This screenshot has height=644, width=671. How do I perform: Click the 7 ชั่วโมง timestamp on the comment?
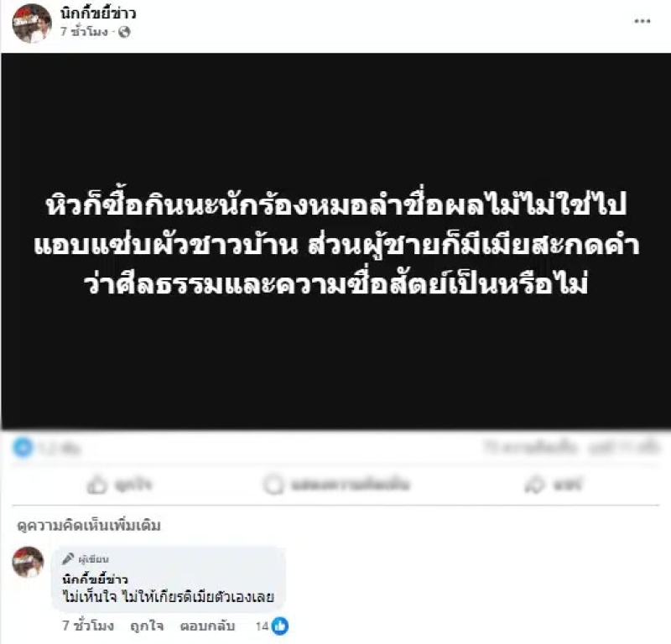pyautogui.click(x=88, y=626)
